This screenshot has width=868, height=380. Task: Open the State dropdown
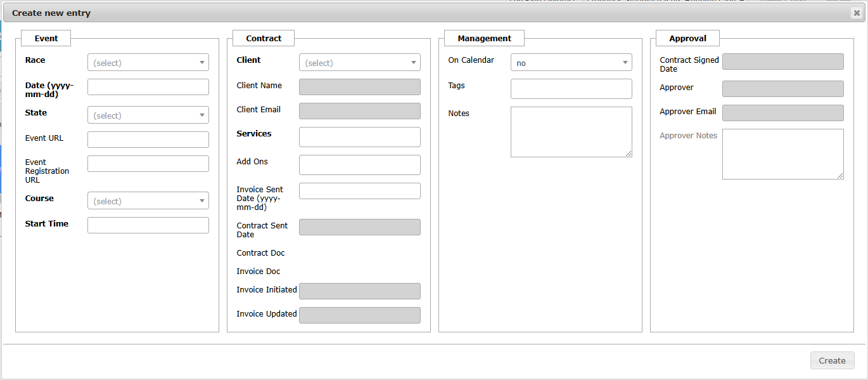coord(148,115)
